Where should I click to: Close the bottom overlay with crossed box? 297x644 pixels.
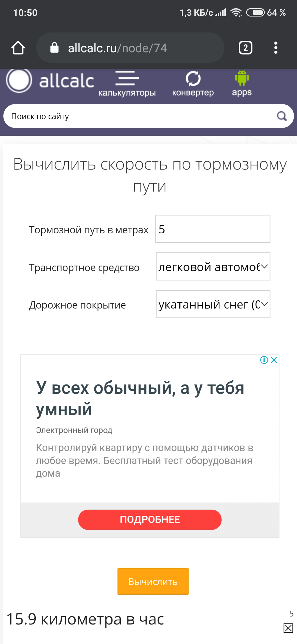288,628
